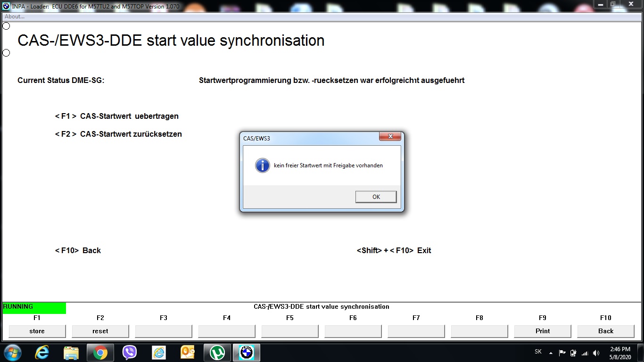644x362 pixels.
Task: Click the SK keyboard language indicator
Action: click(538, 352)
